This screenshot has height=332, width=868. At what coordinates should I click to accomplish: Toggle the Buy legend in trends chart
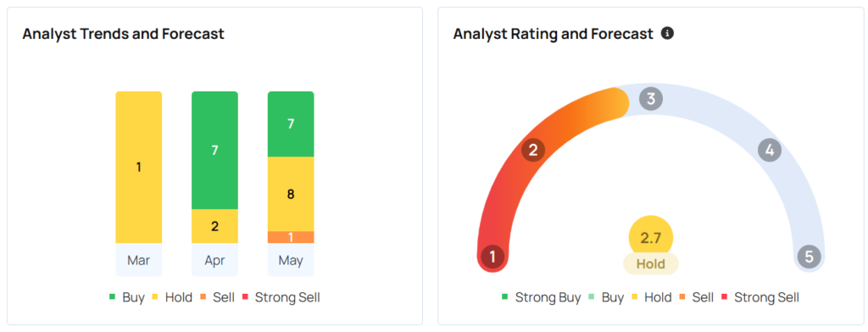(x=127, y=297)
